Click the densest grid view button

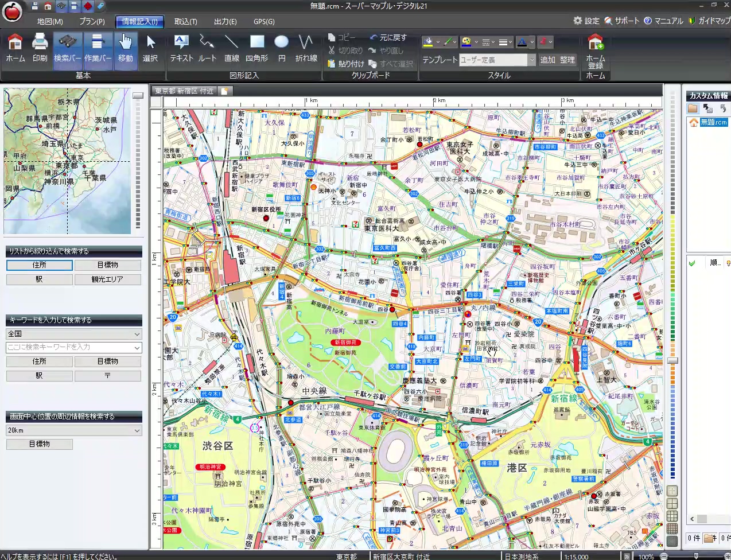tap(672, 542)
